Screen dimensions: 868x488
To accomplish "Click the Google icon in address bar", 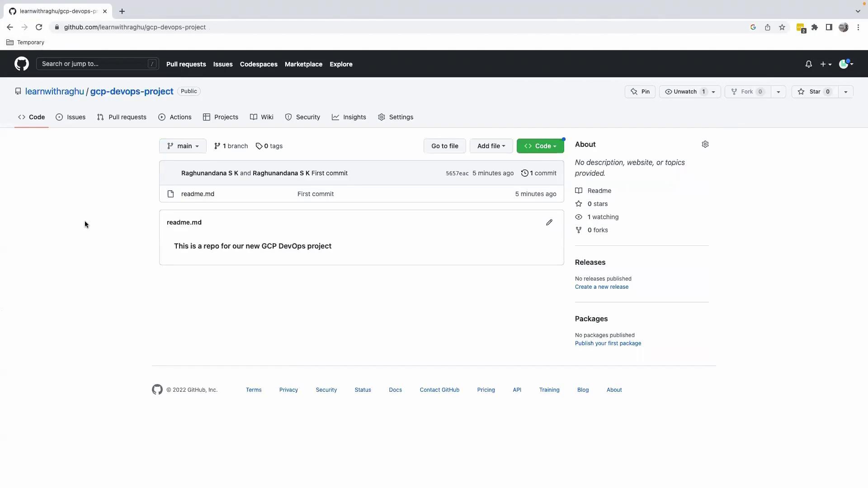I will [753, 27].
